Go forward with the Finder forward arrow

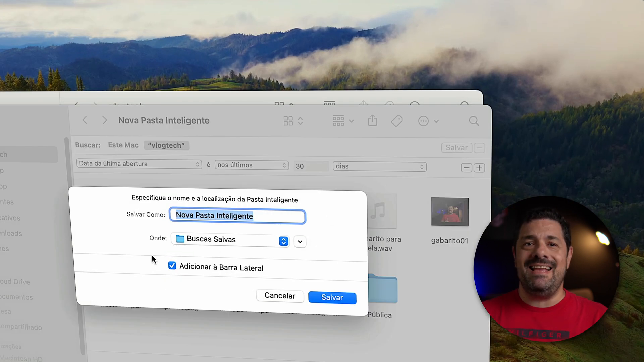click(x=105, y=120)
